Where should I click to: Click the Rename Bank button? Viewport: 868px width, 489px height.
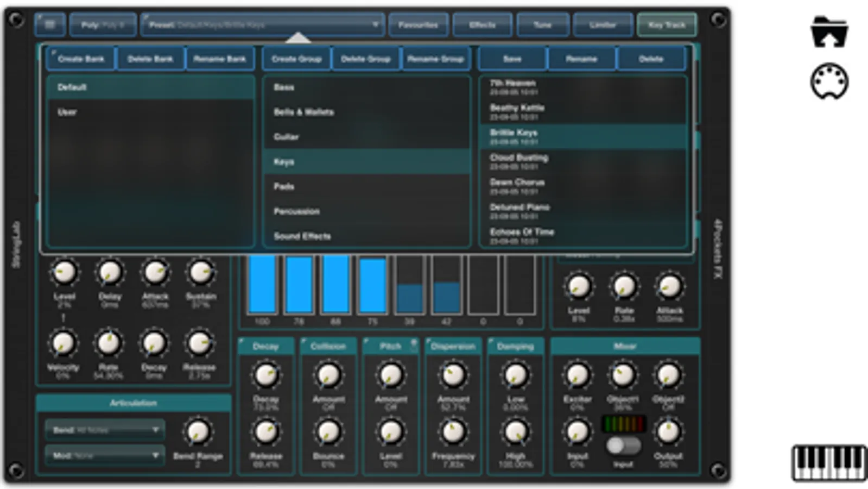coord(220,59)
